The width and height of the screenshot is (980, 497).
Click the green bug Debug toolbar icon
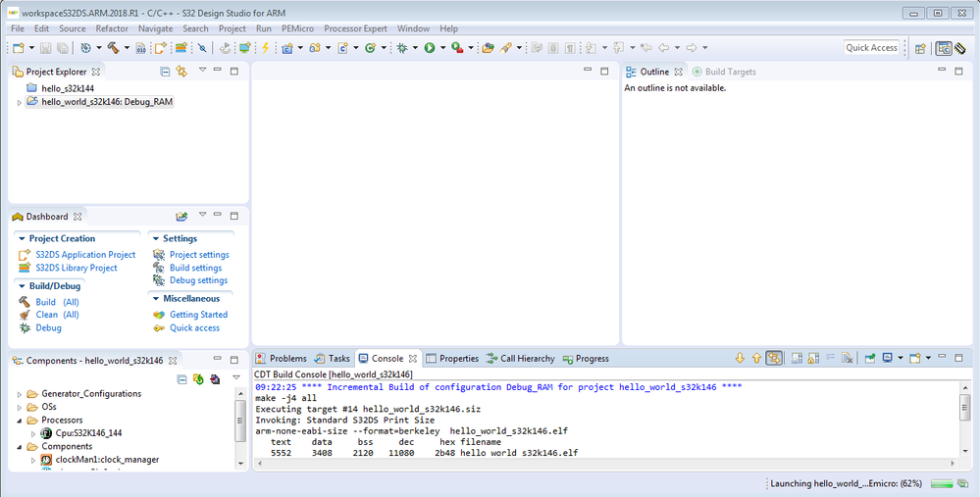(401, 47)
